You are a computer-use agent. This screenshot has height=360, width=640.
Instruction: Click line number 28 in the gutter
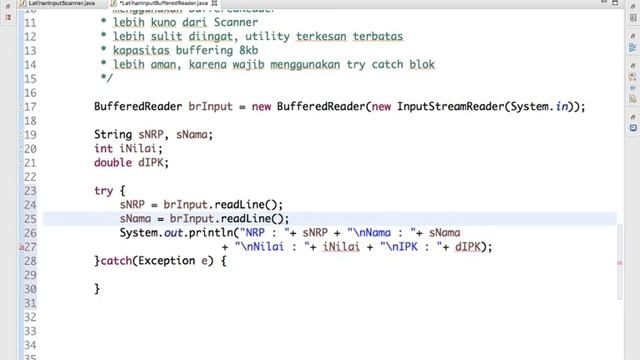pyautogui.click(x=30, y=261)
